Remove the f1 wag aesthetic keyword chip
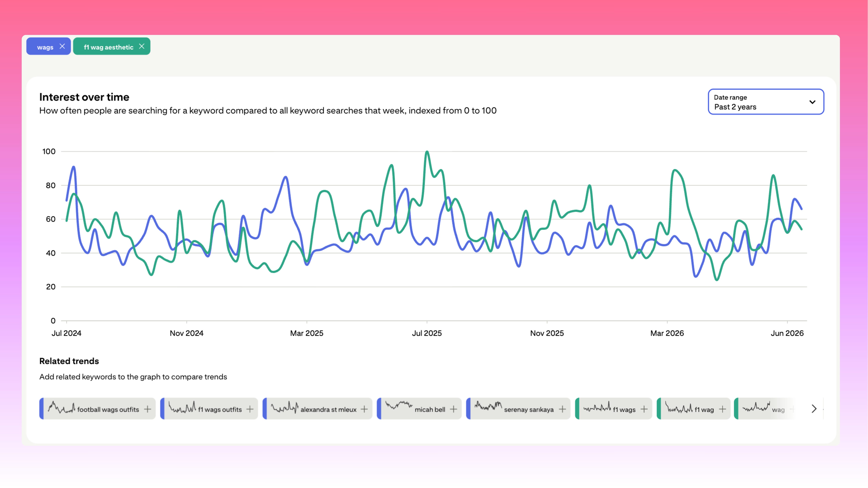868x488 pixels. coord(142,46)
